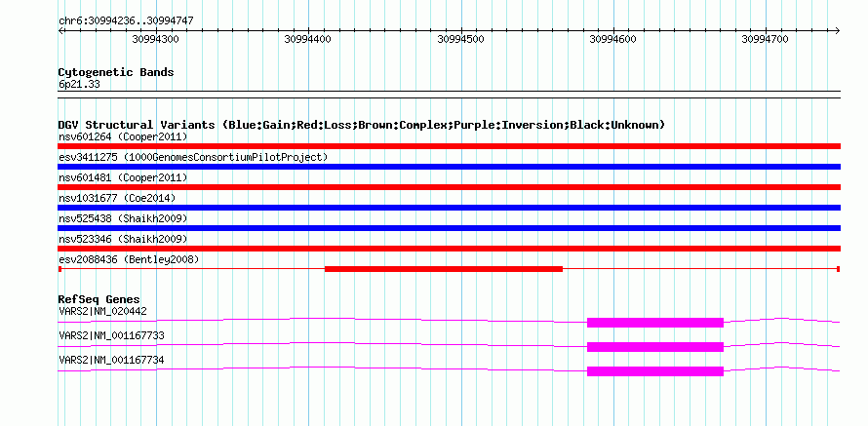Image resolution: width=868 pixels, height=426 pixels.
Task: Click the nsv1031677 (Coe2014) label
Action: [x=118, y=198]
